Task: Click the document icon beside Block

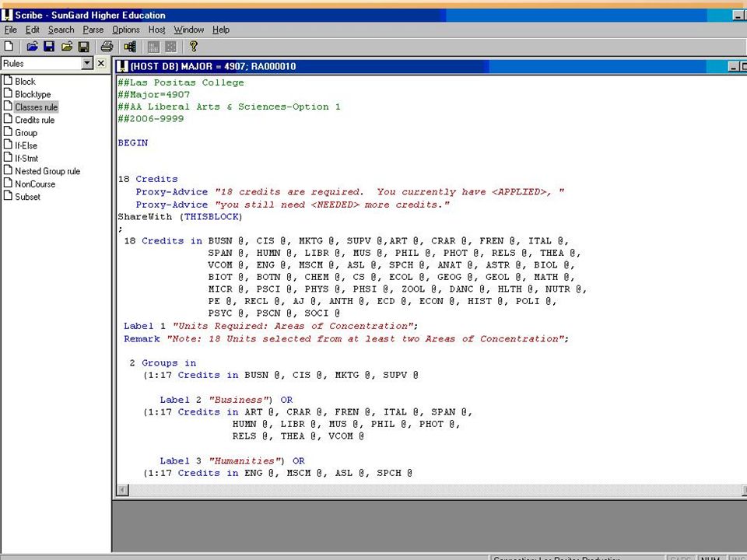Action: (x=8, y=80)
